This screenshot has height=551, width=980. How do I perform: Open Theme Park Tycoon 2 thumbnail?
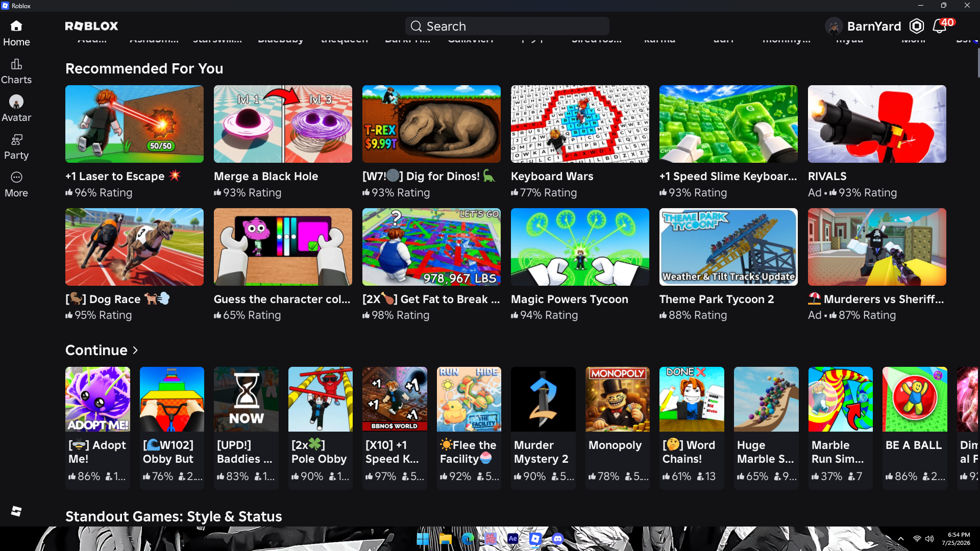(728, 247)
